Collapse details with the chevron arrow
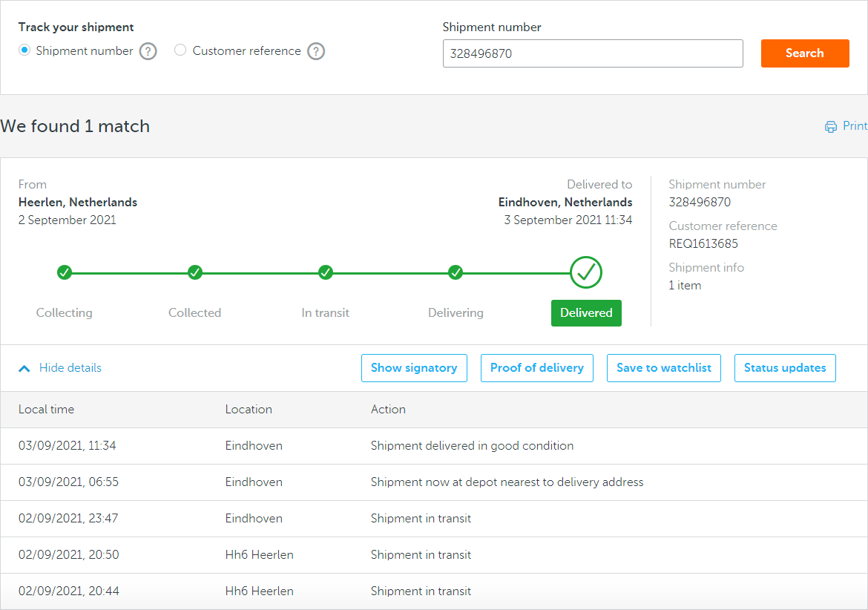The image size is (868, 610). 24,368
